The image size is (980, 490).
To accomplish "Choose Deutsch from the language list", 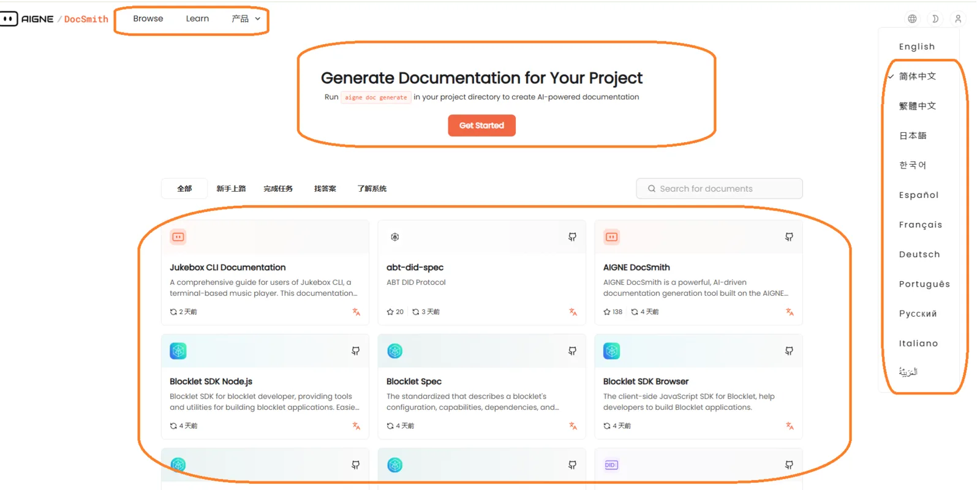I will [x=919, y=254].
